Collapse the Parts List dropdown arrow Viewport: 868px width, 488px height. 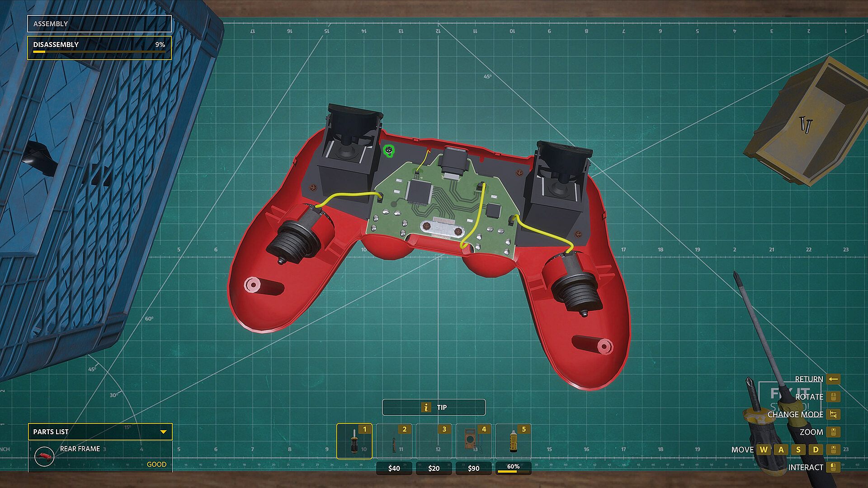click(x=163, y=432)
